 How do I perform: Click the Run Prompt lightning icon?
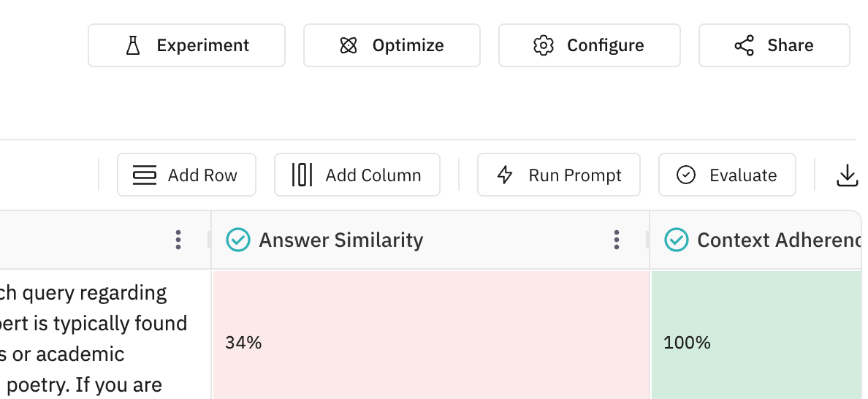click(x=505, y=175)
